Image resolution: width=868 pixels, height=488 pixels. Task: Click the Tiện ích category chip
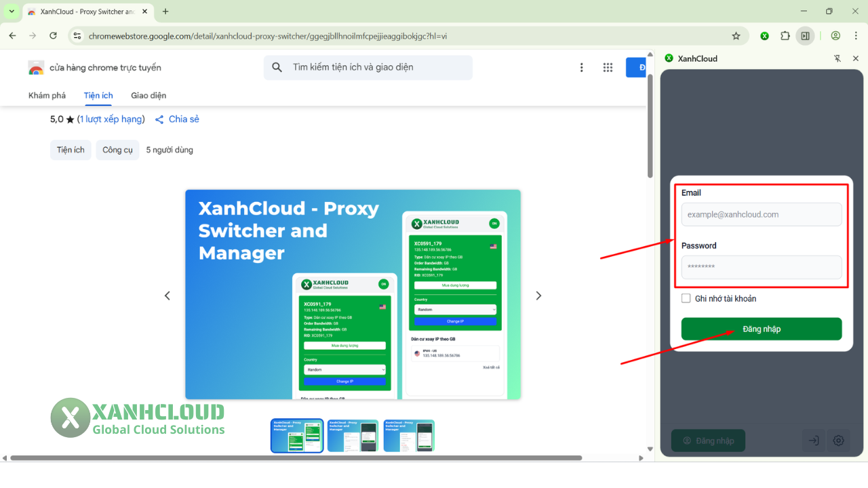(71, 150)
